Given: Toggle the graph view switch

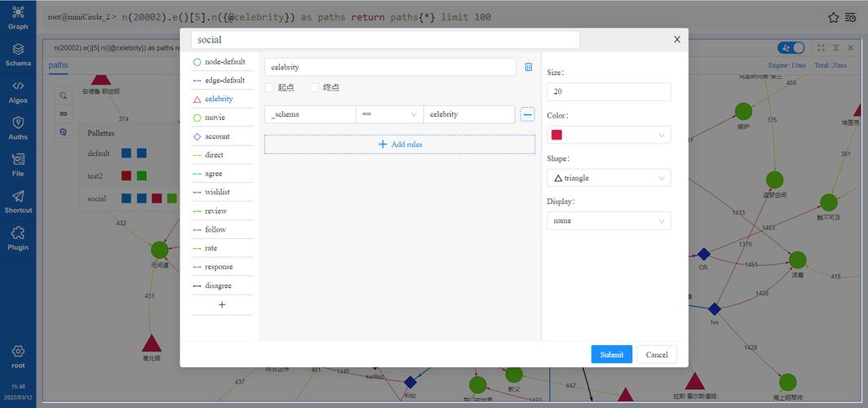Looking at the screenshot, I should point(790,48).
